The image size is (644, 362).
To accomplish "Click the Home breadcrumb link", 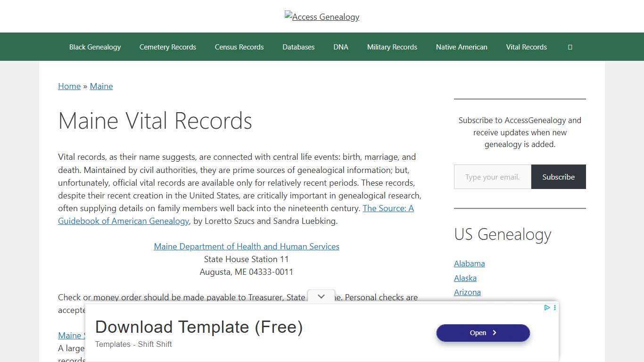I will [69, 86].
